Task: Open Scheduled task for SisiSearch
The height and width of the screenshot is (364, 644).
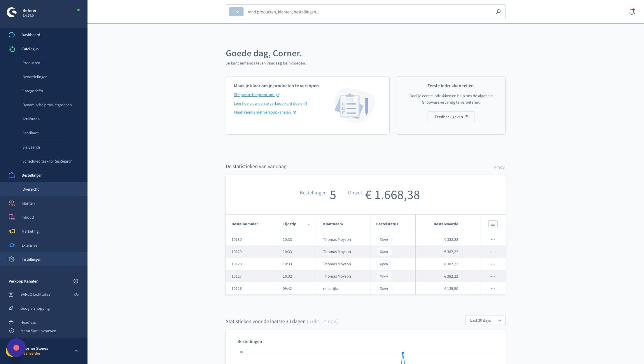Action: 47,161
